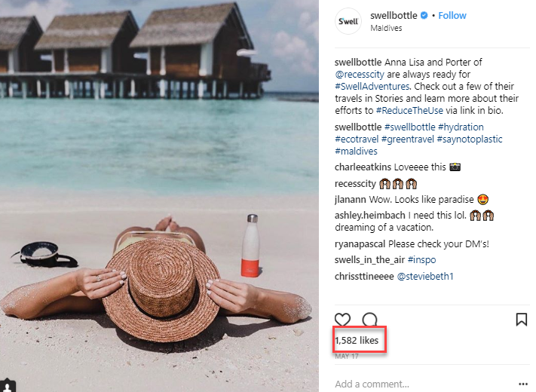Click the tagged people icon on photo
The height and width of the screenshot is (392, 536).
pyautogui.click(x=8, y=386)
